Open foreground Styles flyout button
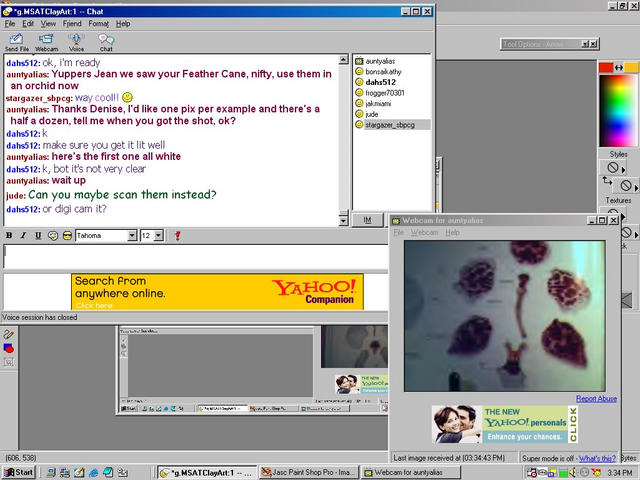This screenshot has width=640, height=480. point(613,167)
